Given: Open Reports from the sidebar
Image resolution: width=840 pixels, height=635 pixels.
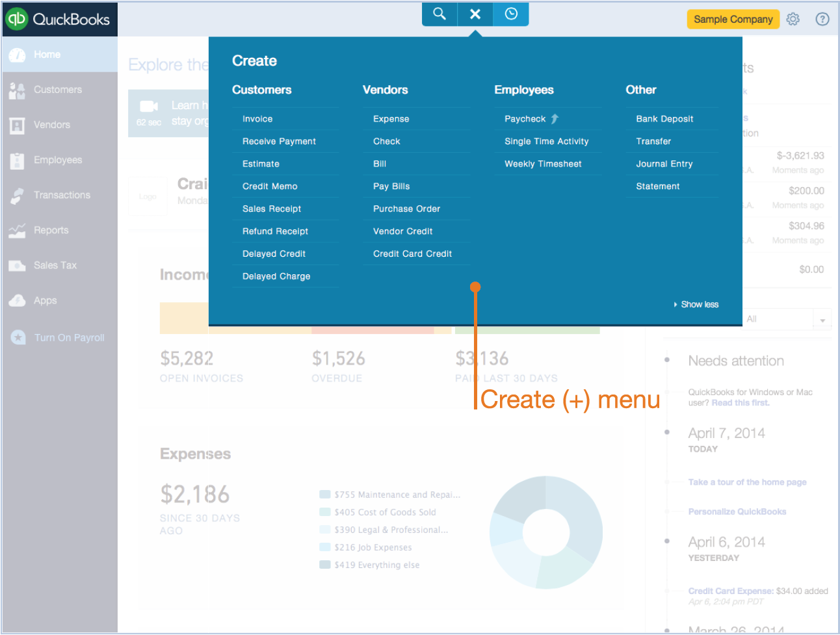Looking at the screenshot, I should 51,230.
